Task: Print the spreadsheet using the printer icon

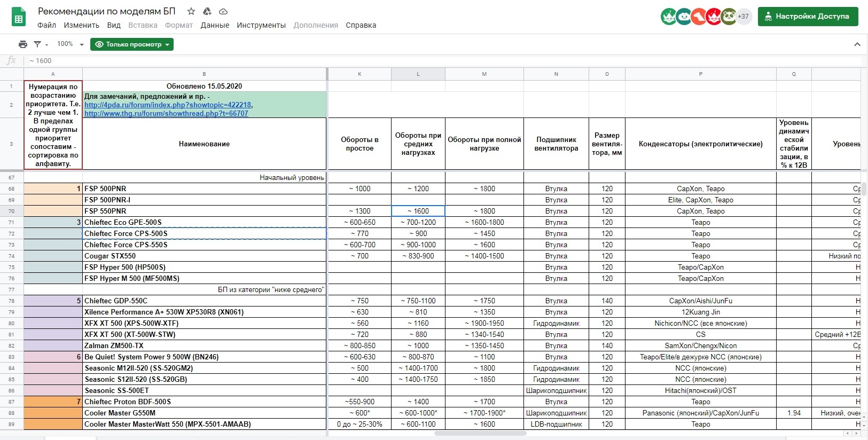Action: click(x=22, y=44)
